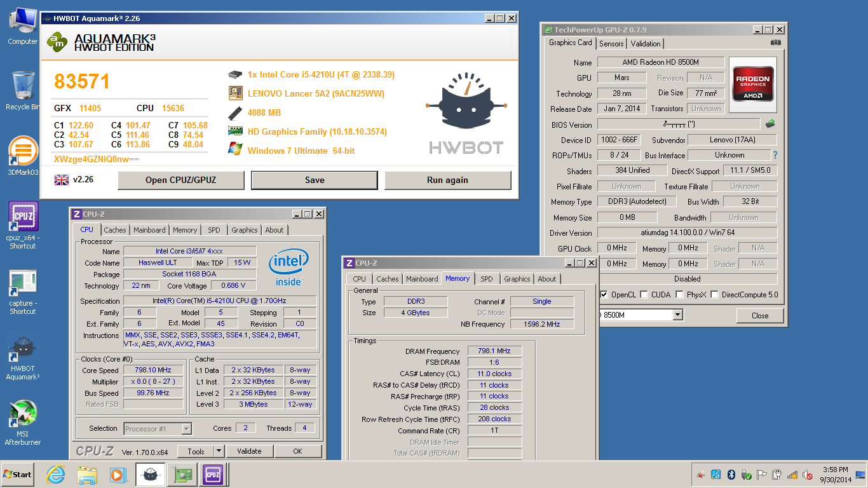Click the Run again button
Image resolution: width=868 pixels, height=488 pixels.
tap(447, 180)
